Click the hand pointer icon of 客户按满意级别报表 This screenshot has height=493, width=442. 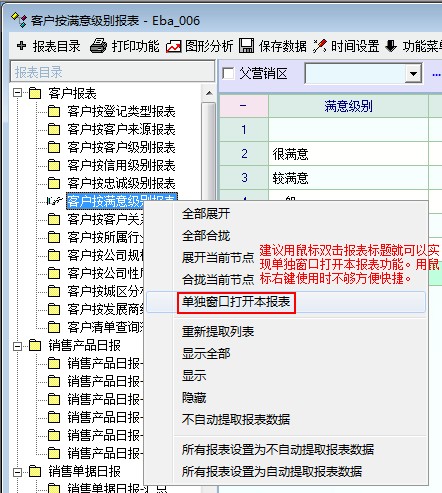pyautogui.click(x=55, y=201)
